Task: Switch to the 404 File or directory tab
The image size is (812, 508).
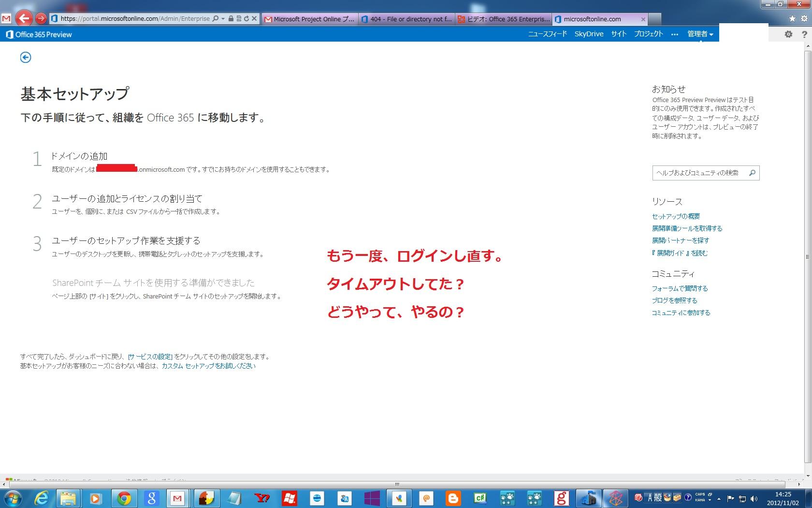Action: (x=406, y=19)
